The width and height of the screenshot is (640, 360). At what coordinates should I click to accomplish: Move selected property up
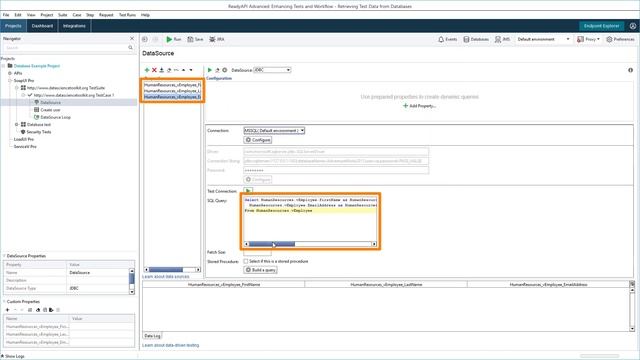[184, 70]
